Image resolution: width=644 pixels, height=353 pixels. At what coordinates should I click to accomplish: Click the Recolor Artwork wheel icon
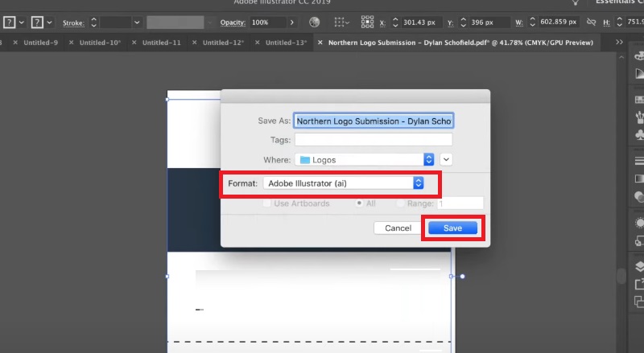tap(314, 23)
